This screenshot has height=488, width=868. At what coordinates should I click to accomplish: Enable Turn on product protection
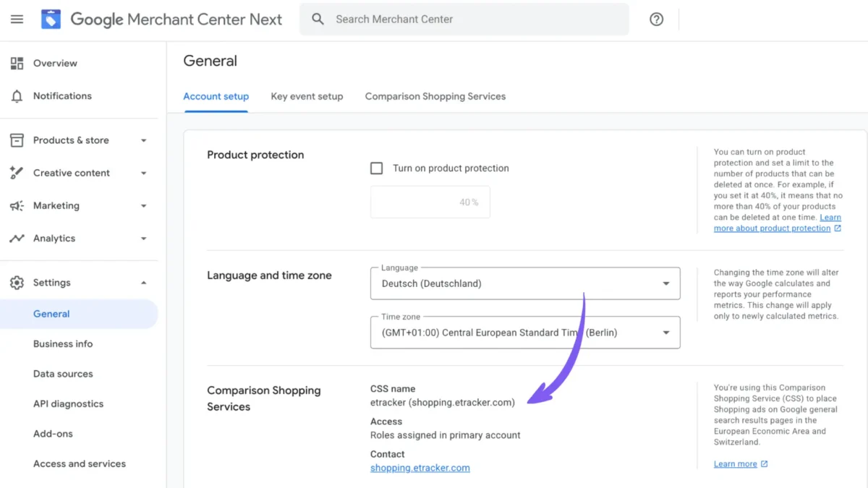tap(376, 168)
